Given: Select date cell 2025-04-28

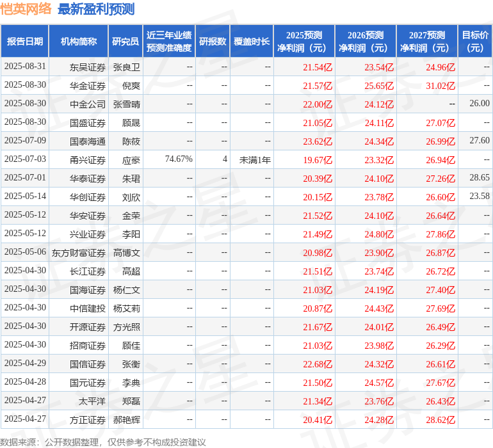Looking at the screenshot, I should point(25,381).
